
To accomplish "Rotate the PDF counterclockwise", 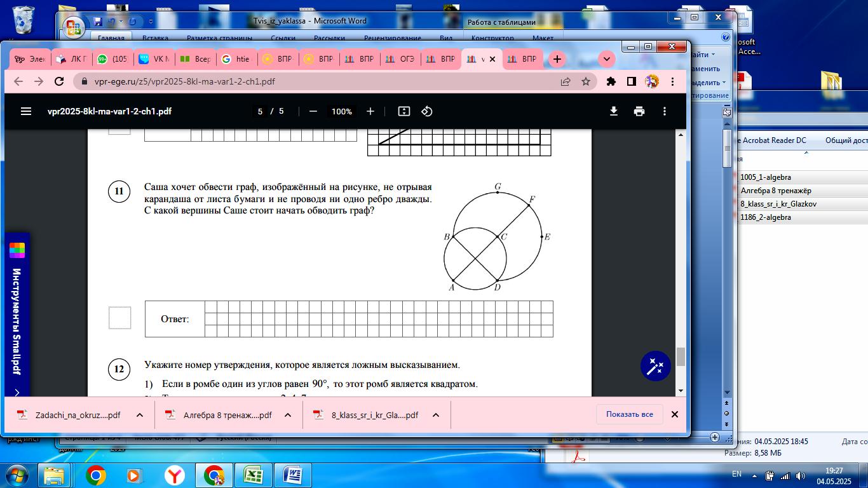I will point(427,111).
